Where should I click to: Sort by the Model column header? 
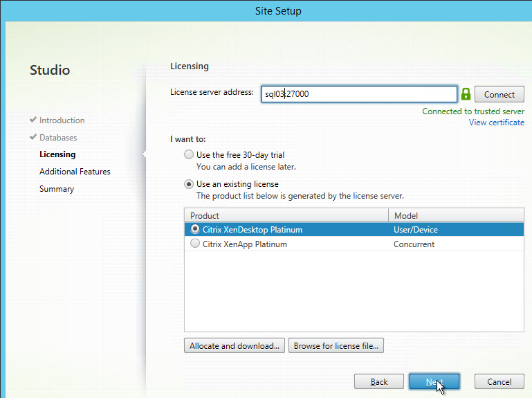[x=456, y=215]
